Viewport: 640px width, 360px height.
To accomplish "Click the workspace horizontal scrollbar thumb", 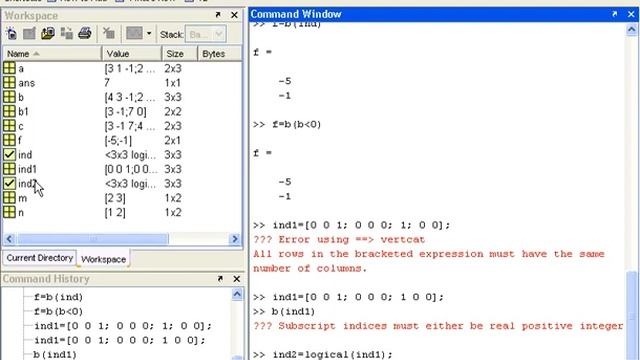I will pos(93,239).
